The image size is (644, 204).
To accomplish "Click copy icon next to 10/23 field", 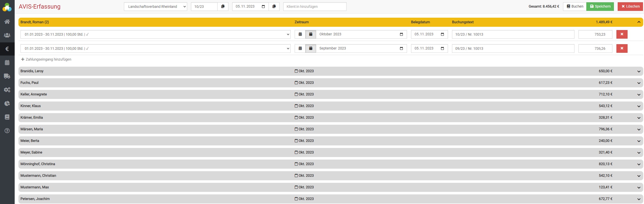I will tap(223, 7).
